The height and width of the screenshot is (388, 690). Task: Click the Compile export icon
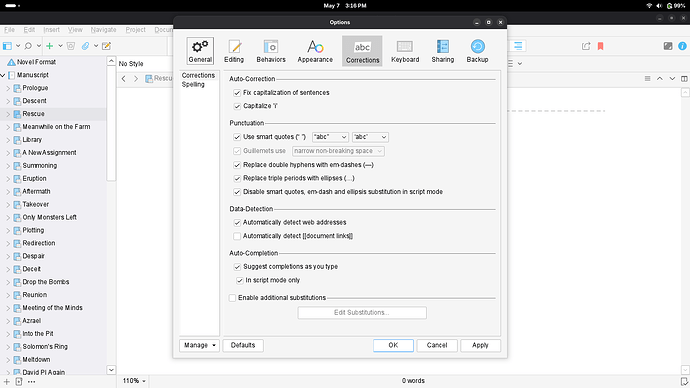pyautogui.click(x=586, y=46)
